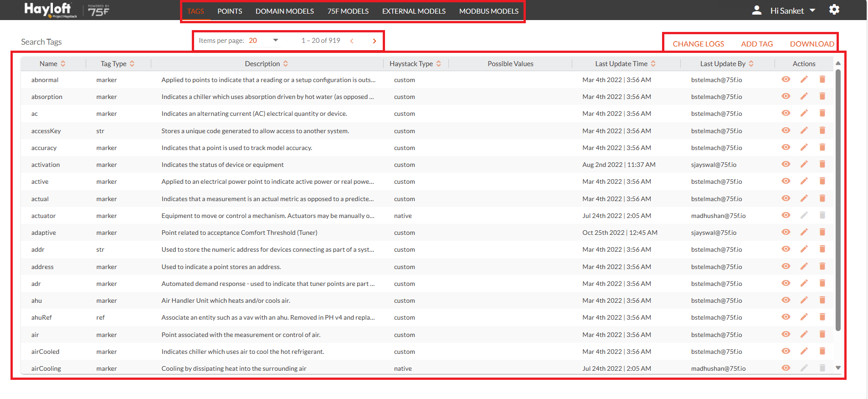Switch to the POINTS tab
Viewport: 868px width, 399px height.
pyautogui.click(x=230, y=11)
